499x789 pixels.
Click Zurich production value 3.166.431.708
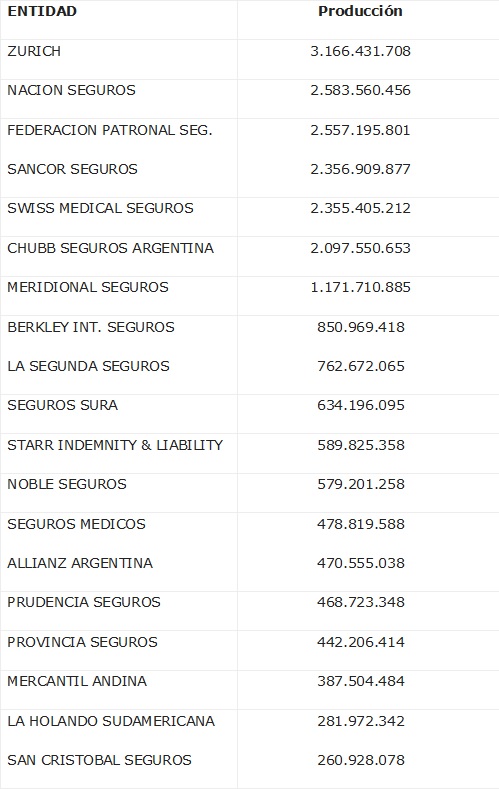point(361,51)
